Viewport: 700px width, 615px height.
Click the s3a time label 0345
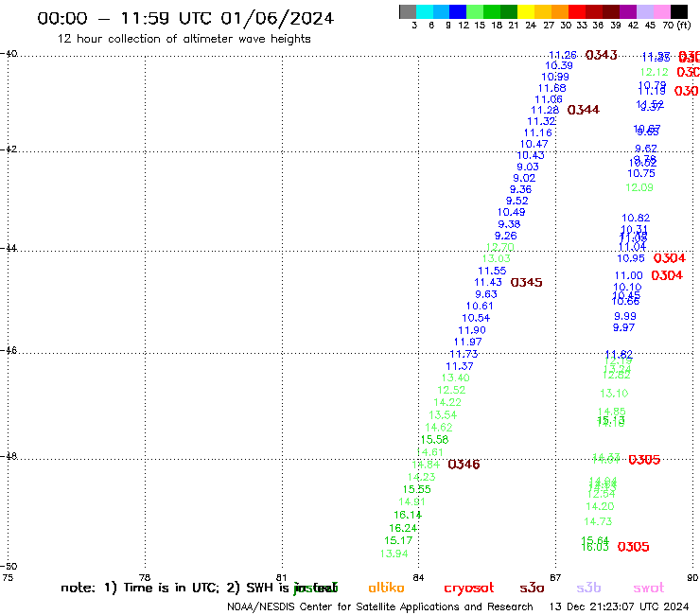(526, 283)
